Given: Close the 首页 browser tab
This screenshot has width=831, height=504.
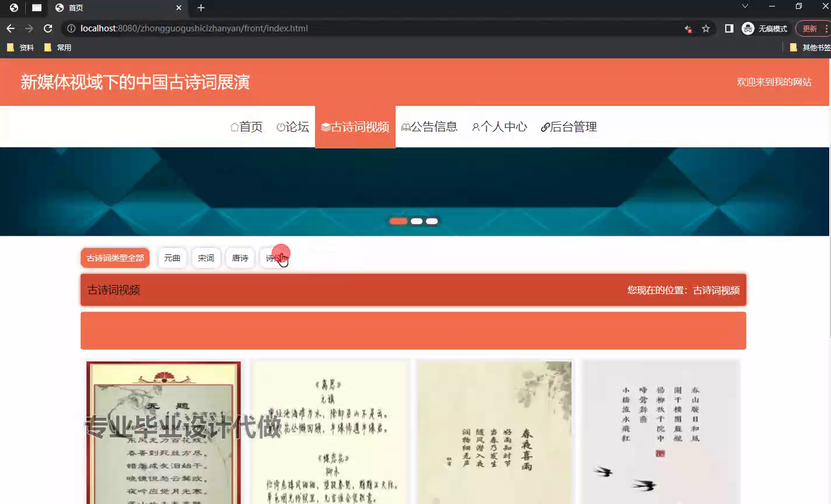Looking at the screenshot, I should click(x=179, y=8).
